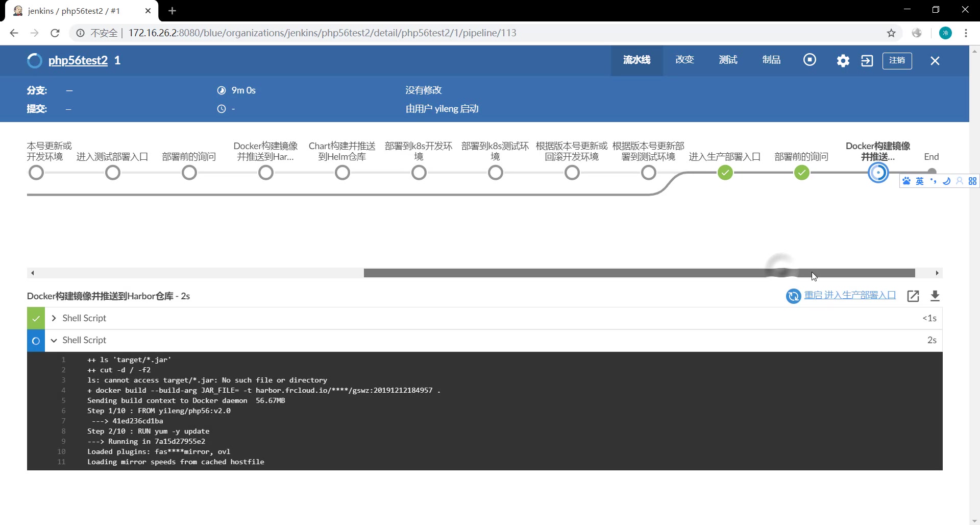
Task: Expand the first Shell Script step
Action: (x=53, y=318)
